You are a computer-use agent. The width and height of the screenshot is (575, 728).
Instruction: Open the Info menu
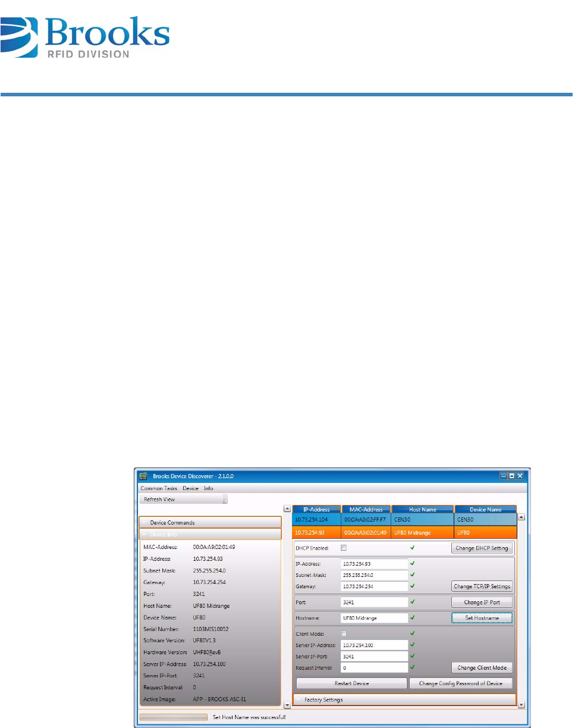click(209, 488)
